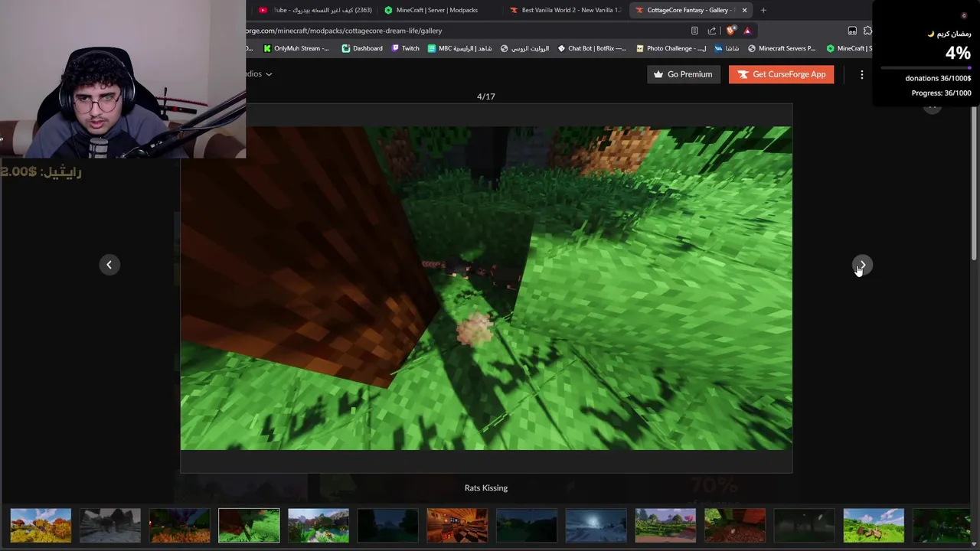Click the 4/17 image counter

pos(486,96)
